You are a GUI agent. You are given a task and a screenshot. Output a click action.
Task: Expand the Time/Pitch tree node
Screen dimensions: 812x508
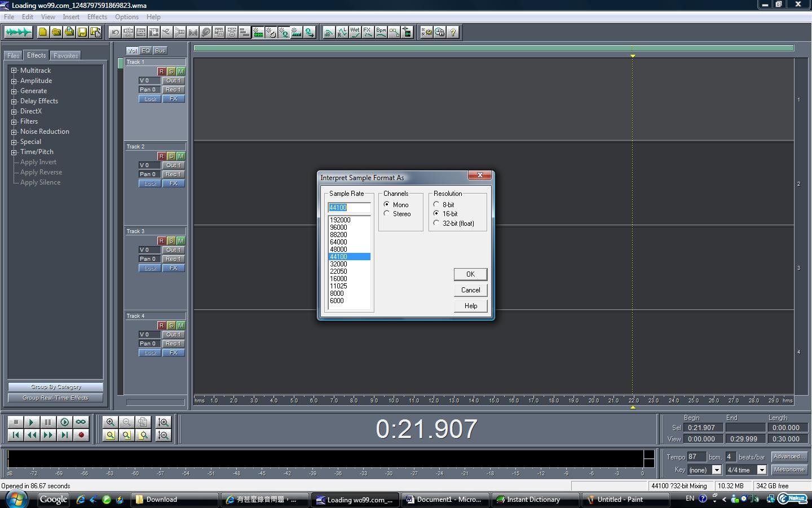14,152
